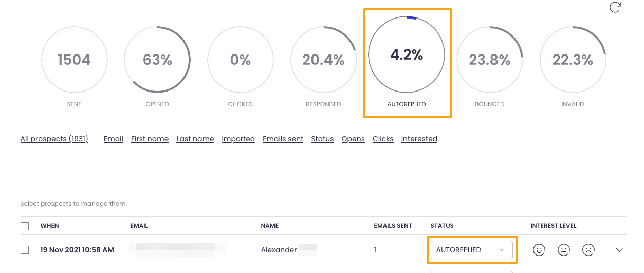Viewport: 644px width, 273px height.
Task: Click the CLICKED 0% stat circle
Action: 241,60
